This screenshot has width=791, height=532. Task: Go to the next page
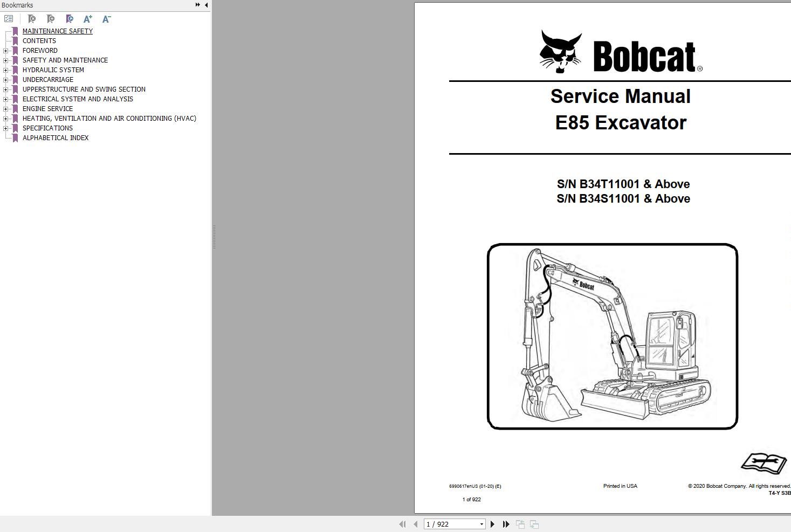click(x=492, y=523)
